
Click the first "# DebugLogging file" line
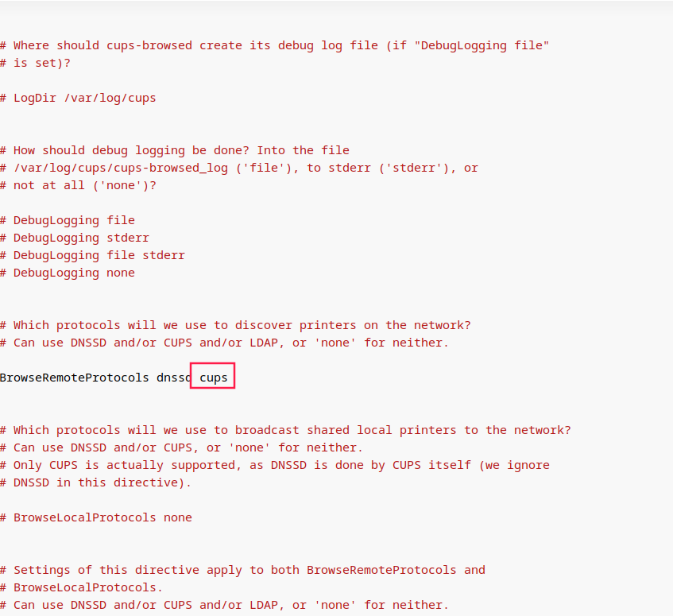(68, 221)
